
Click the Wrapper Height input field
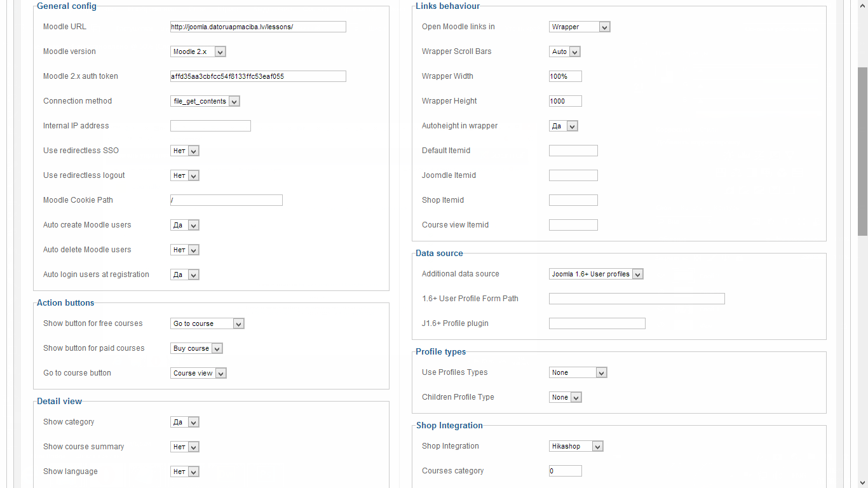[x=565, y=101]
